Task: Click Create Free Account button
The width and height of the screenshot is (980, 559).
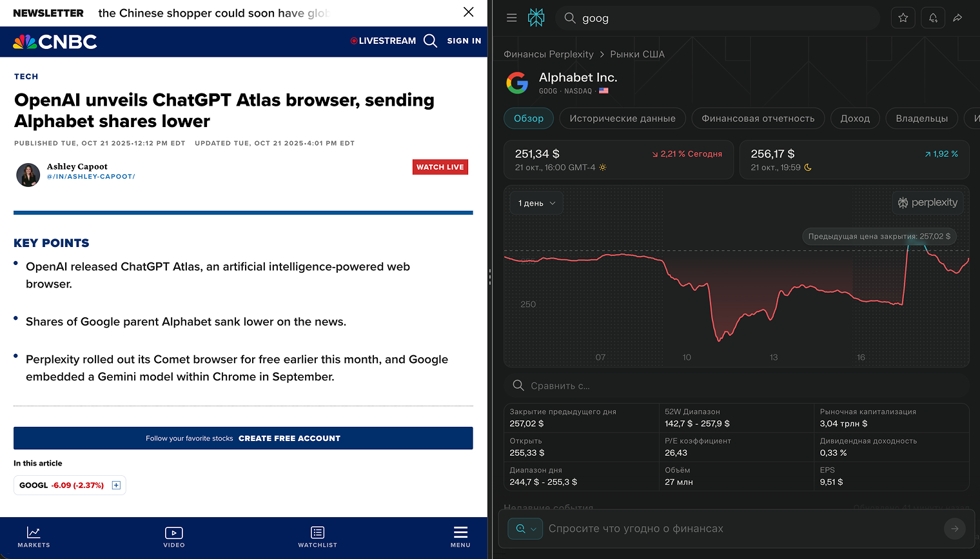Action: click(x=289, y=438)
